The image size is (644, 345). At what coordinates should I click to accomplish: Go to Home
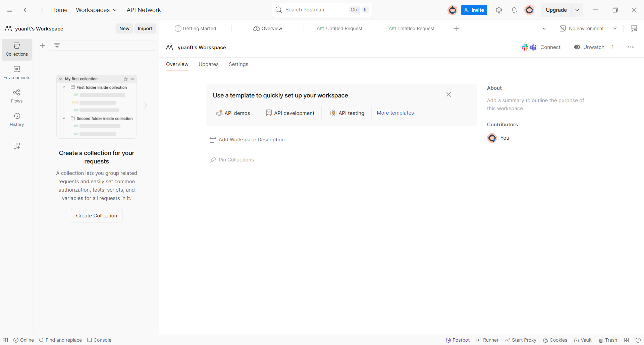click(x=59, y=10)
